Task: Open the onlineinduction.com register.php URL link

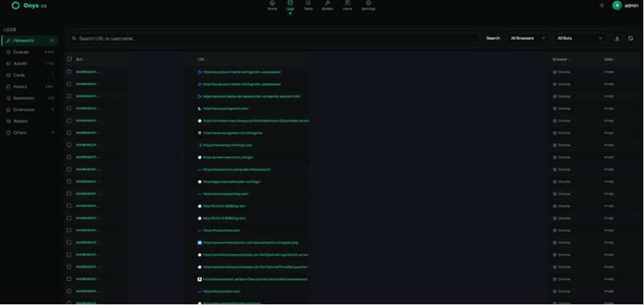Action: coord(251,243)
